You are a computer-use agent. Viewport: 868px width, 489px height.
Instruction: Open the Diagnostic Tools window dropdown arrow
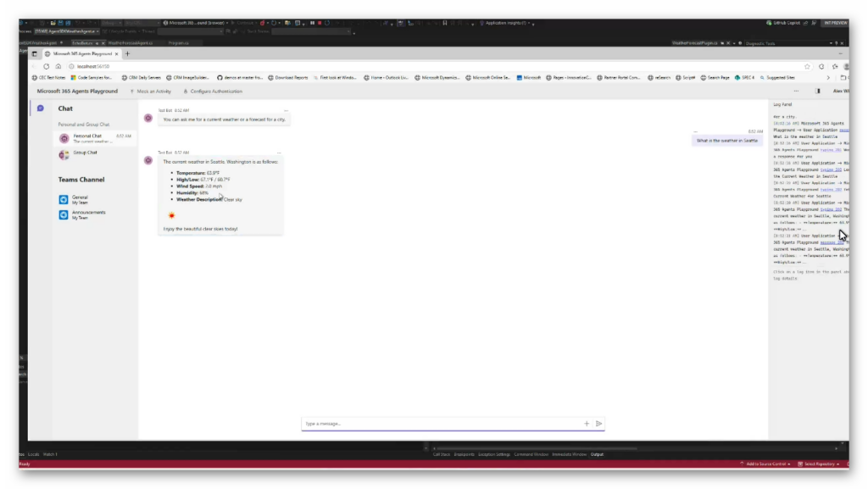[831, 43]
